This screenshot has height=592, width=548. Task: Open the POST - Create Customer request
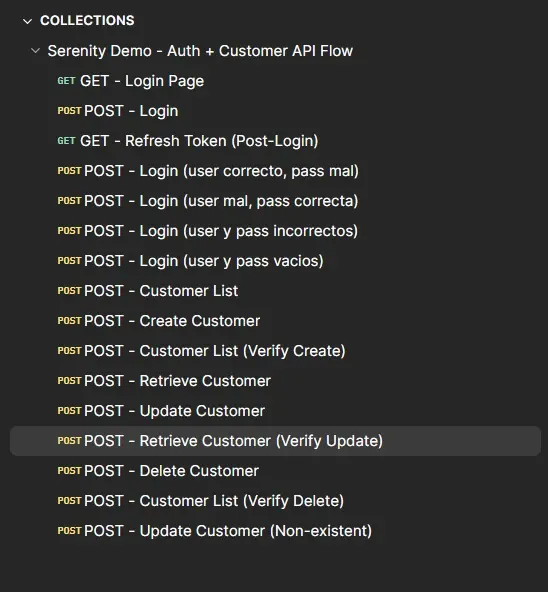(x=172, y=321)
